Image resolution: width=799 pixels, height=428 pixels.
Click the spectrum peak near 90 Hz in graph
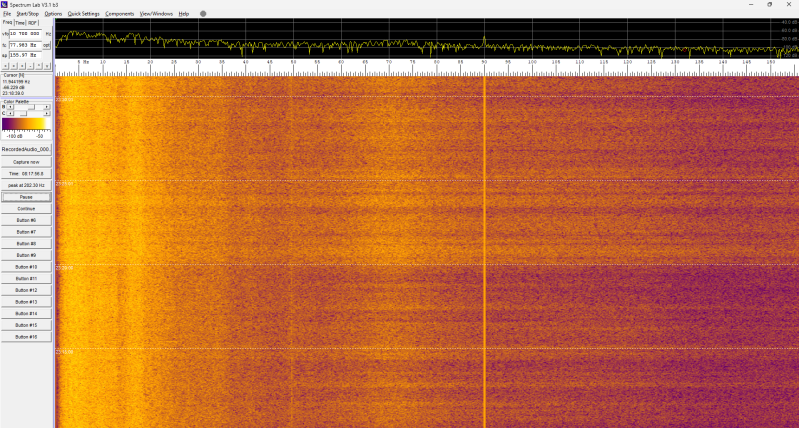[484, 39]
